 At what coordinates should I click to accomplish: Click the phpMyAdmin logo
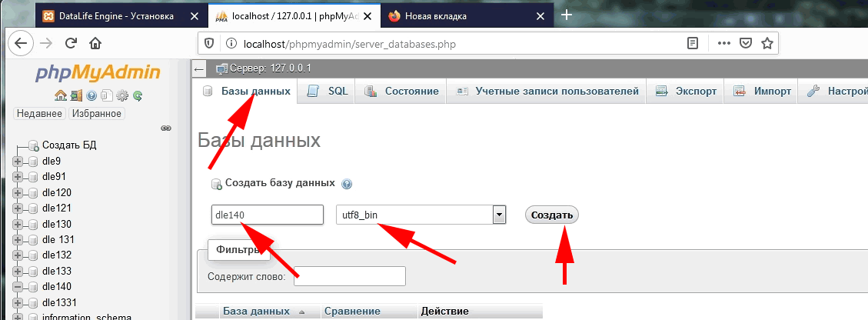[x=98, y=73]
